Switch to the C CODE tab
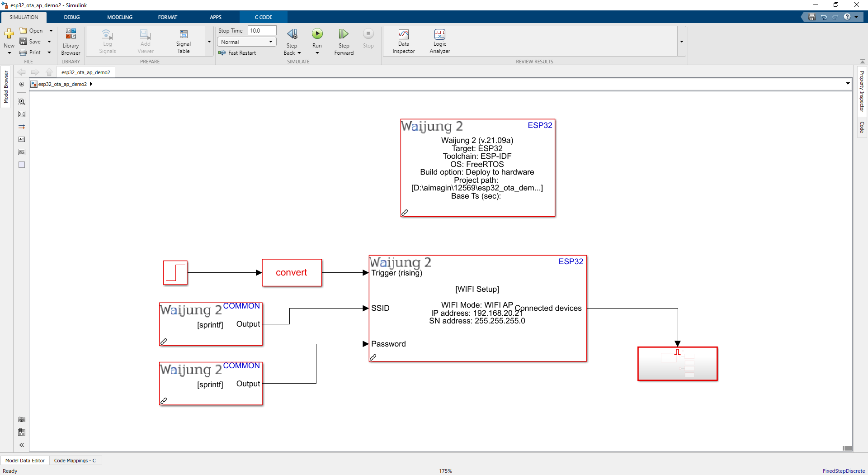 point(264,17)
